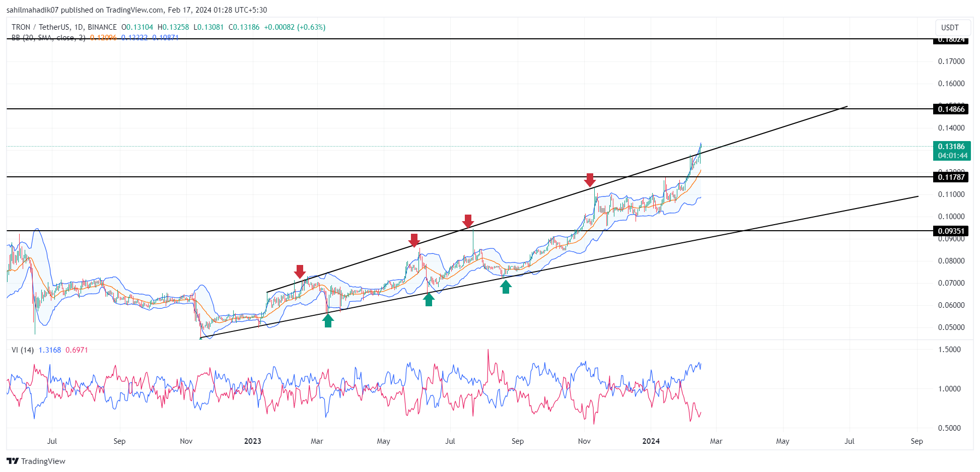Click the 0.14000 price axis label
This screenshot has width=980, height=472.
(951, 128)
